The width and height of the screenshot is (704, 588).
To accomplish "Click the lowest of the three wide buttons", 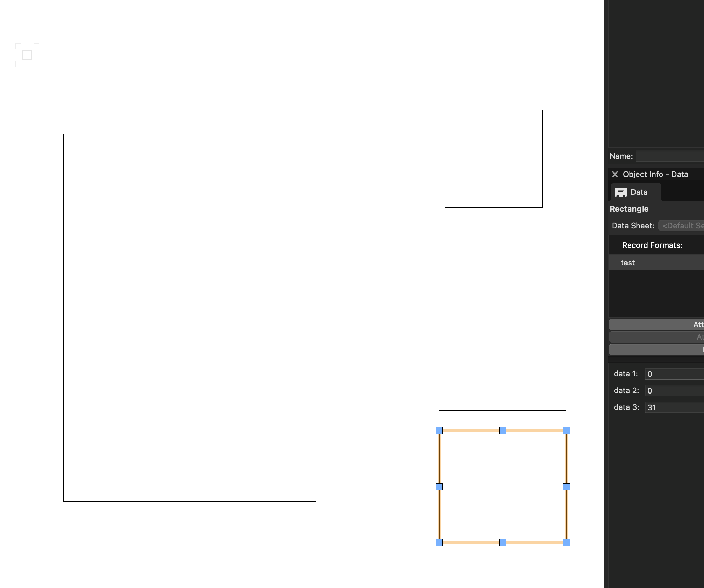I will tap(657, 350).
